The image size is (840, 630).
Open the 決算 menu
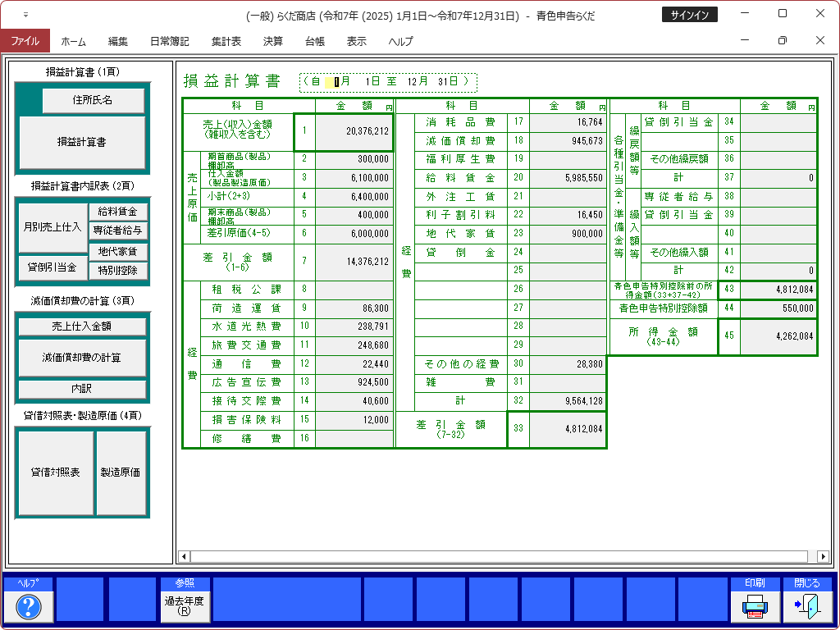(273, 41)
